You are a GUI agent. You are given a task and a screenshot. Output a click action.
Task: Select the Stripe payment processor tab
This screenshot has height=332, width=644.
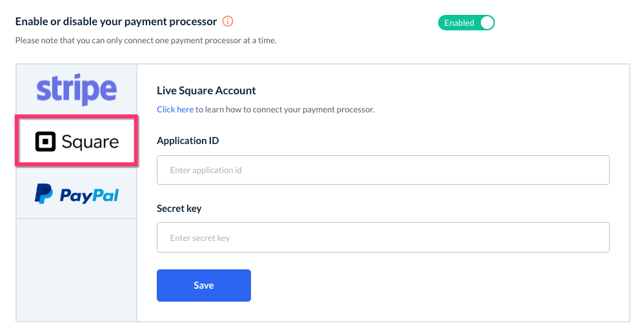point(76,90)
